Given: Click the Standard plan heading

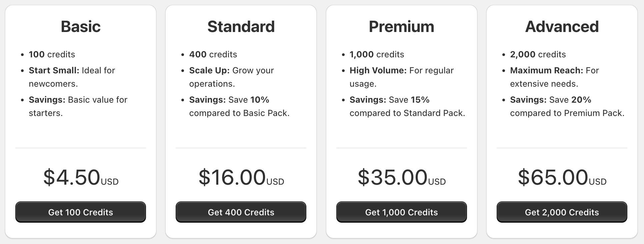Looking at the screenshot, I should click(241, 27).
